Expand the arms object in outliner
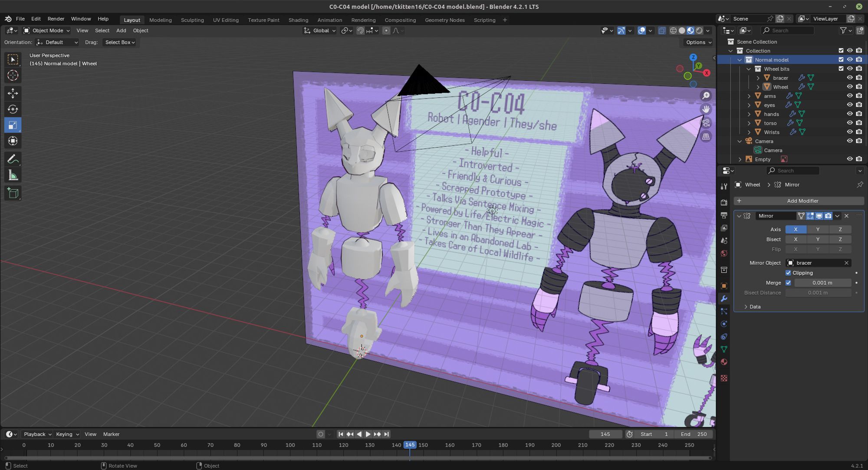868x470 pixels. click(x=749, y=96)
